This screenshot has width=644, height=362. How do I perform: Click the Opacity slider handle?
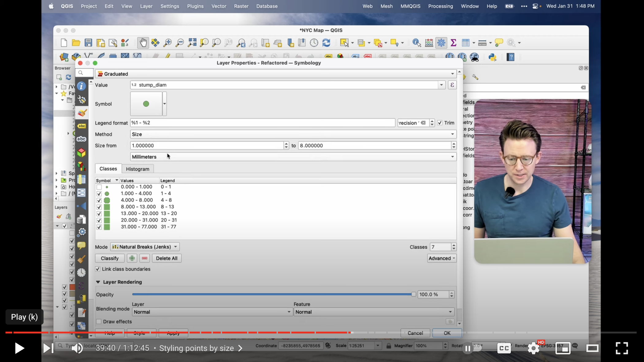(x=414, y=295)
